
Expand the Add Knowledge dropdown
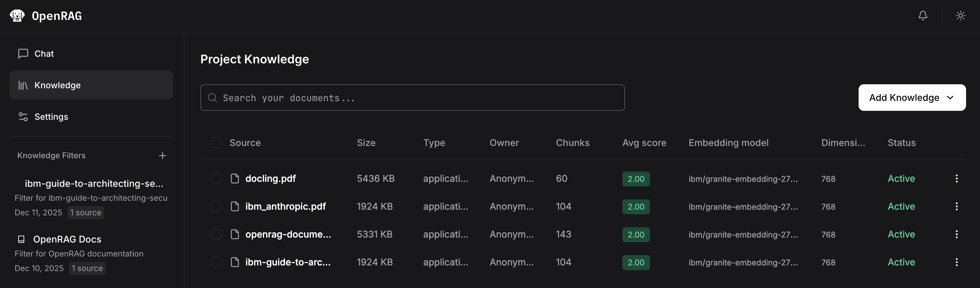[x=912, y=98]
